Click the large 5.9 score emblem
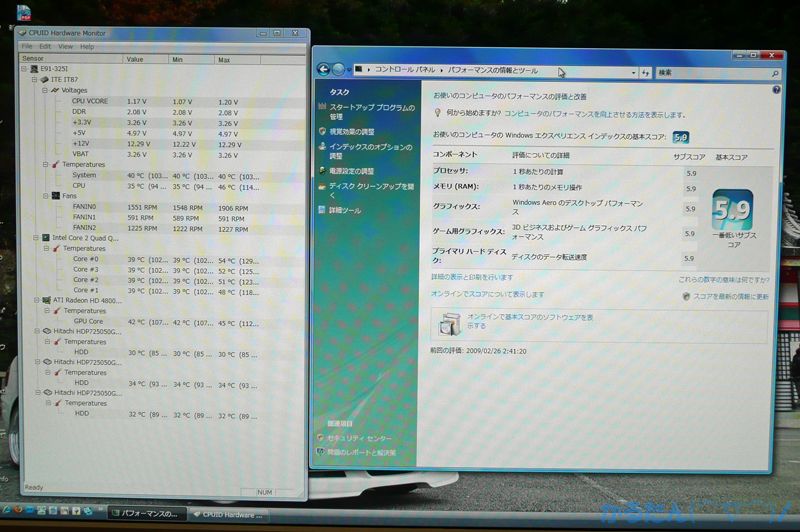800x532 pixels. click(x=733, y=210)
